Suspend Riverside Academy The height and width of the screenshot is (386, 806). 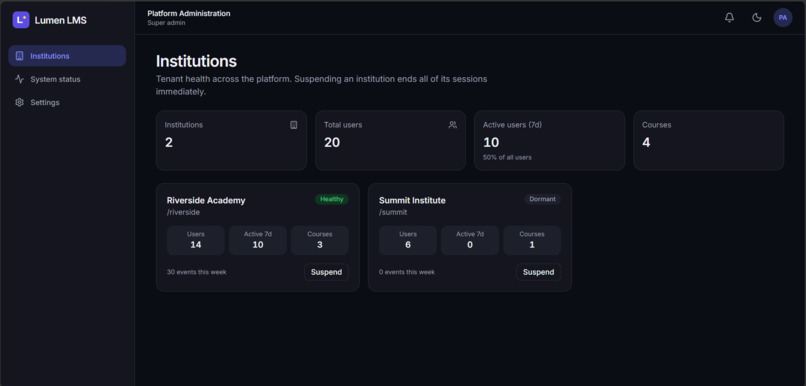(326, 272)
